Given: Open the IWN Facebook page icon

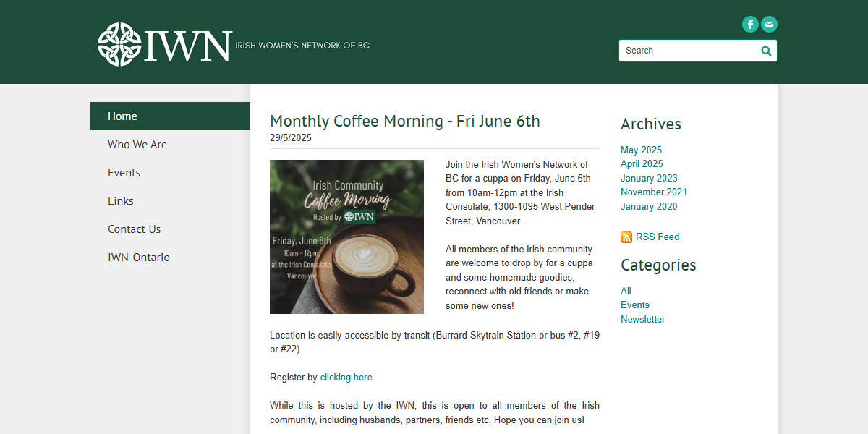Looking at the screenshot, I should click(x=750, y=24).
